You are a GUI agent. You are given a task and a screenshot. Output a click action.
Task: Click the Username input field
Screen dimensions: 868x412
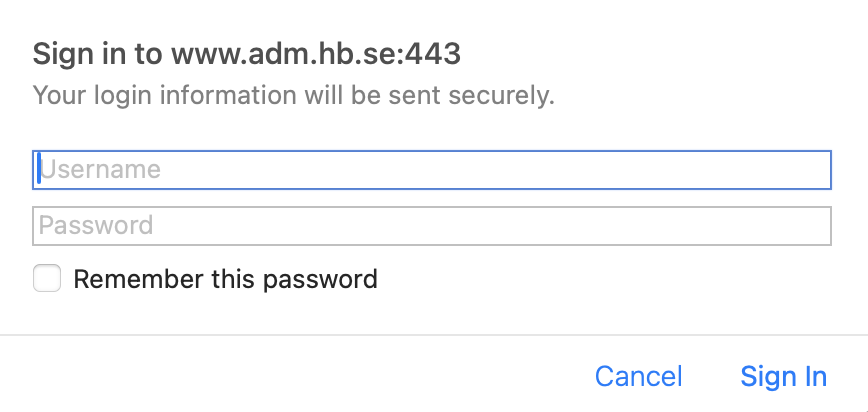[432, 170]
